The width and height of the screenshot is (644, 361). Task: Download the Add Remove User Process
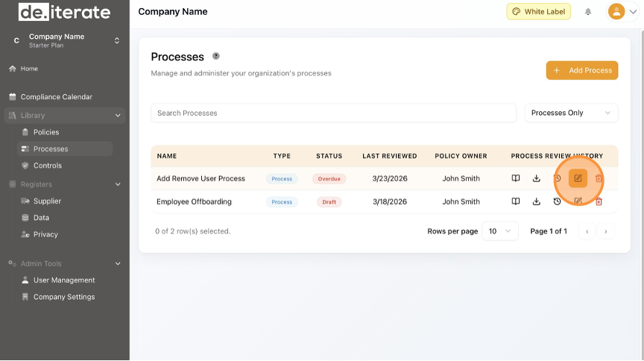536,179
